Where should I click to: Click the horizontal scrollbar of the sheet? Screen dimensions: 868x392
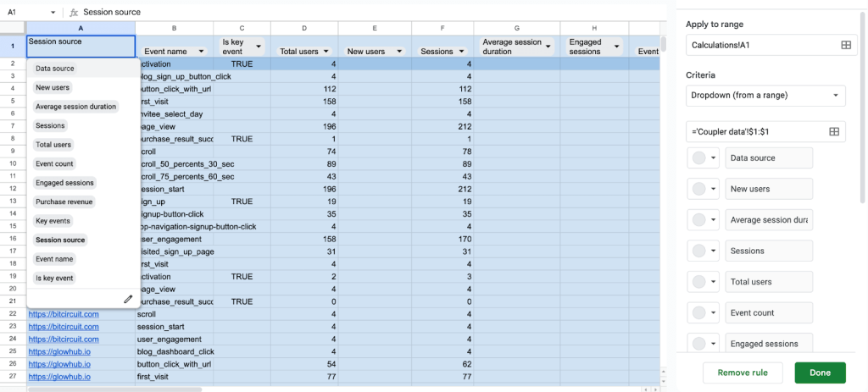pos(114,389)
